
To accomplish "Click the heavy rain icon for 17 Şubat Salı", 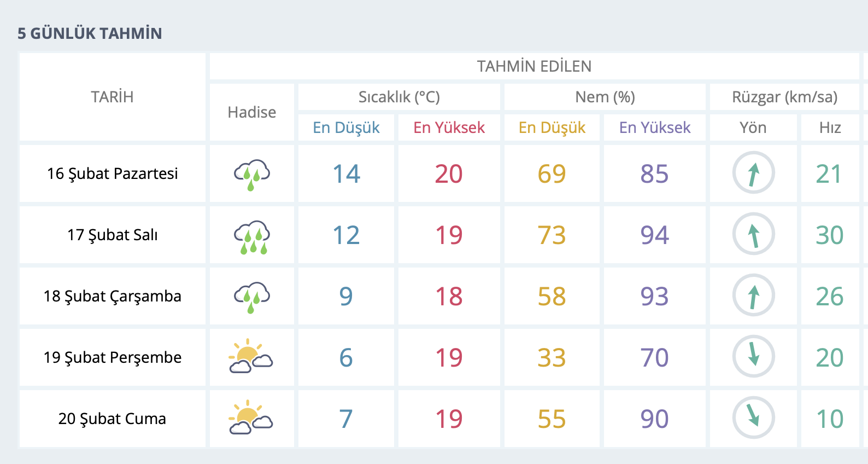I will (252, 236).
